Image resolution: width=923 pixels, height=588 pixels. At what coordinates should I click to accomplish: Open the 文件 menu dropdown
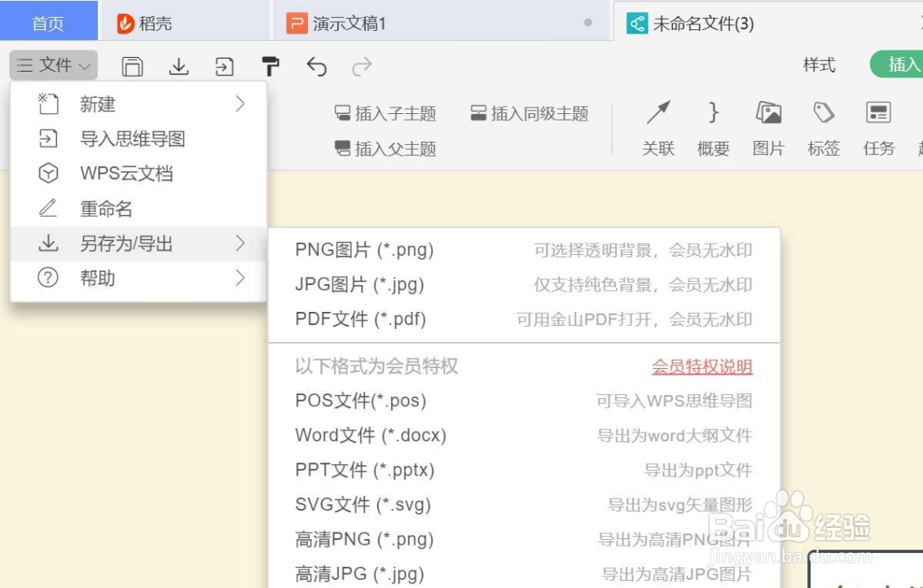click(x=53, y=65)
